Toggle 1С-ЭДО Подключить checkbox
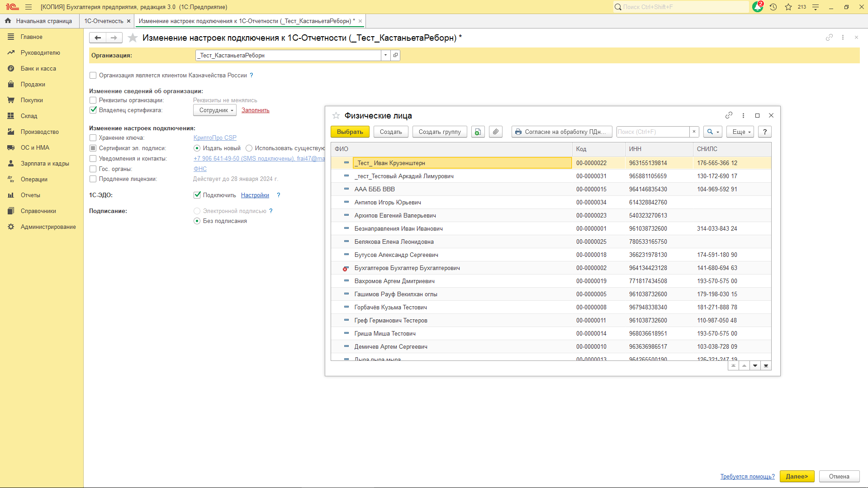 pyautogui.click(x=197, y=195)
